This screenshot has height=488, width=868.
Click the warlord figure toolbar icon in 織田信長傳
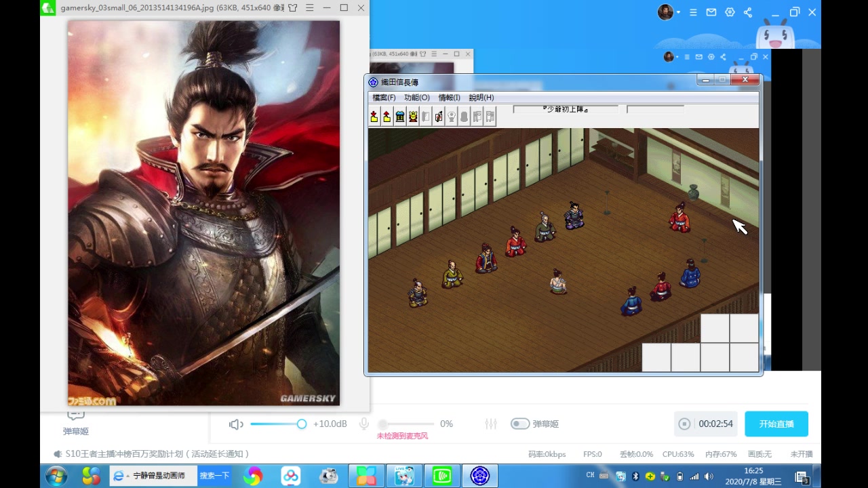click(413, 117)
